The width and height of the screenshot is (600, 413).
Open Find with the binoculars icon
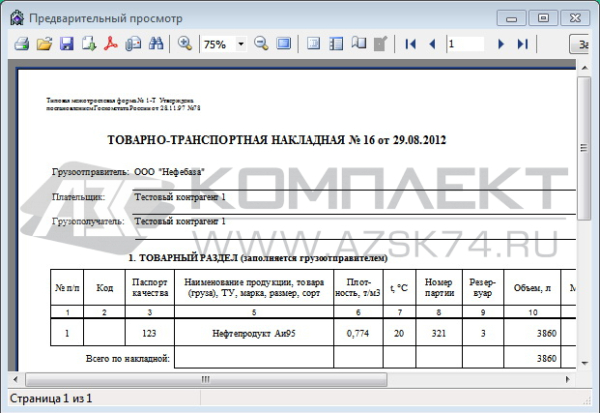tap(156, 44)
